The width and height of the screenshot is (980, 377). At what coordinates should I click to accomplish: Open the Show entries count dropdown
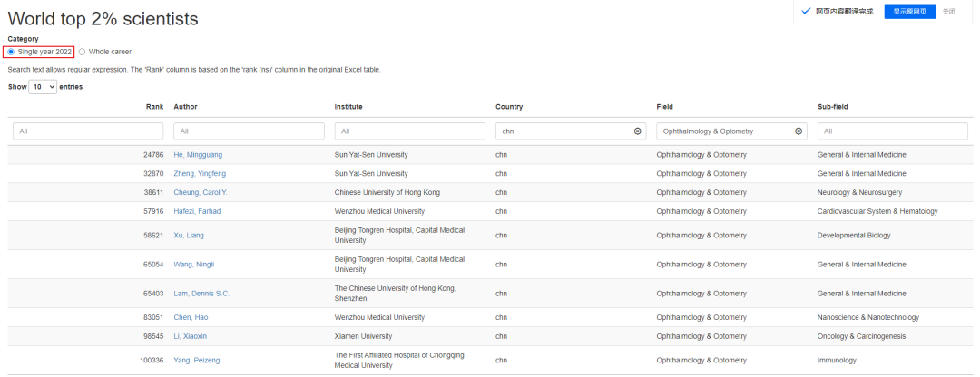click(43, 87)
